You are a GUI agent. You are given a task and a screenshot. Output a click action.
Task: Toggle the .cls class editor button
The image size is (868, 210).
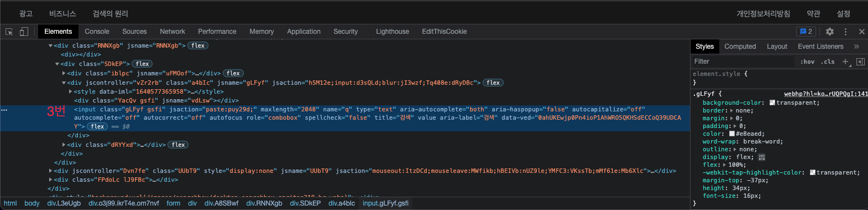828,62
